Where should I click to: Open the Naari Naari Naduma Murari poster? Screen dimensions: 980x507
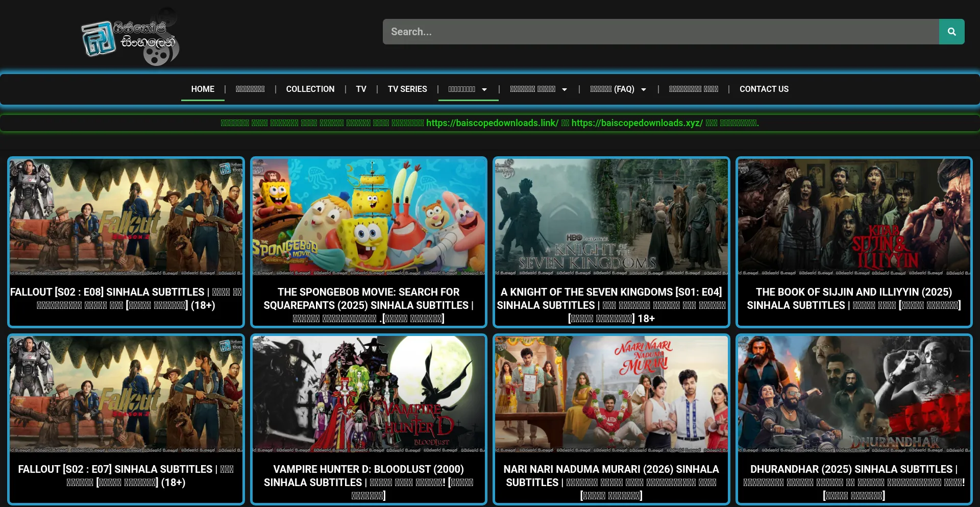[611, 394]
